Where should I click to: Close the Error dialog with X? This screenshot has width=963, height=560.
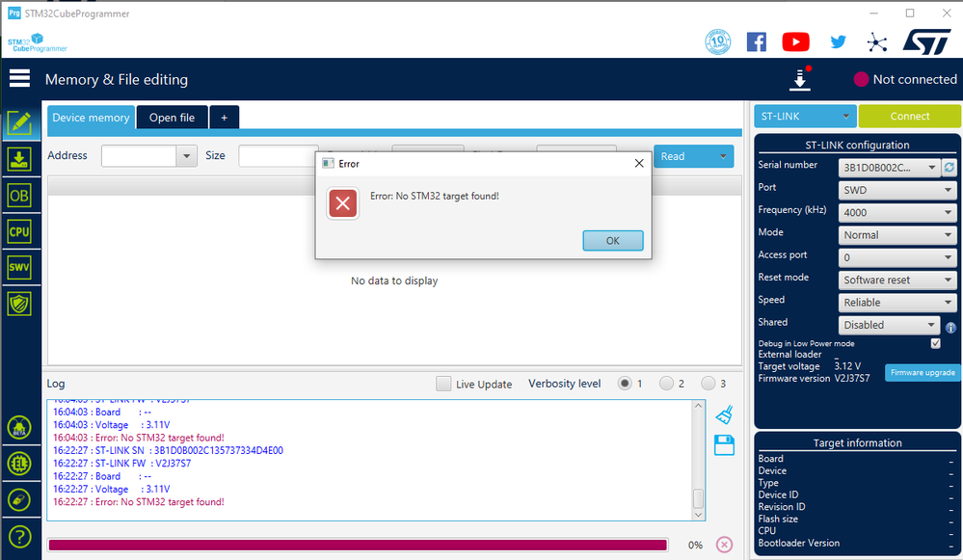pos(639,163)
